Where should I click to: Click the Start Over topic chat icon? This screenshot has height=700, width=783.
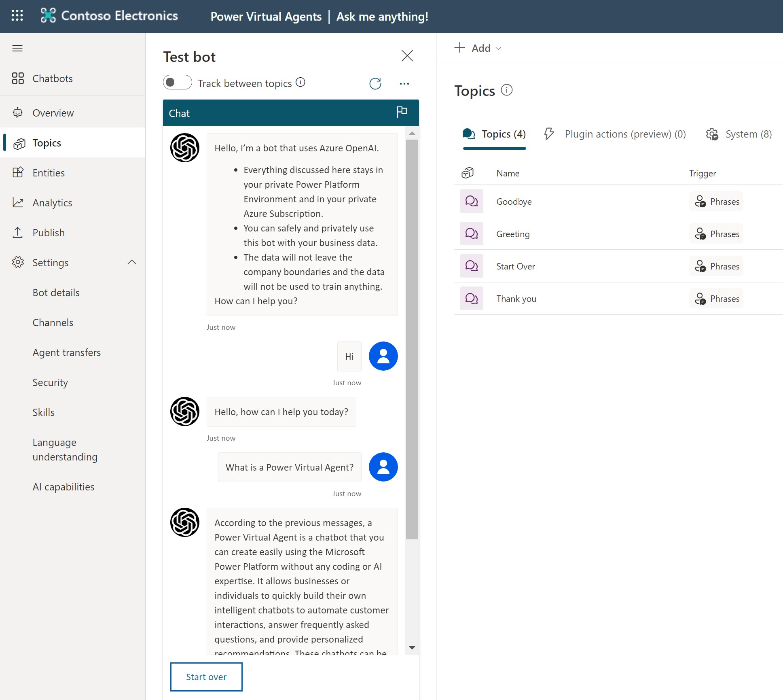point(472,266)
